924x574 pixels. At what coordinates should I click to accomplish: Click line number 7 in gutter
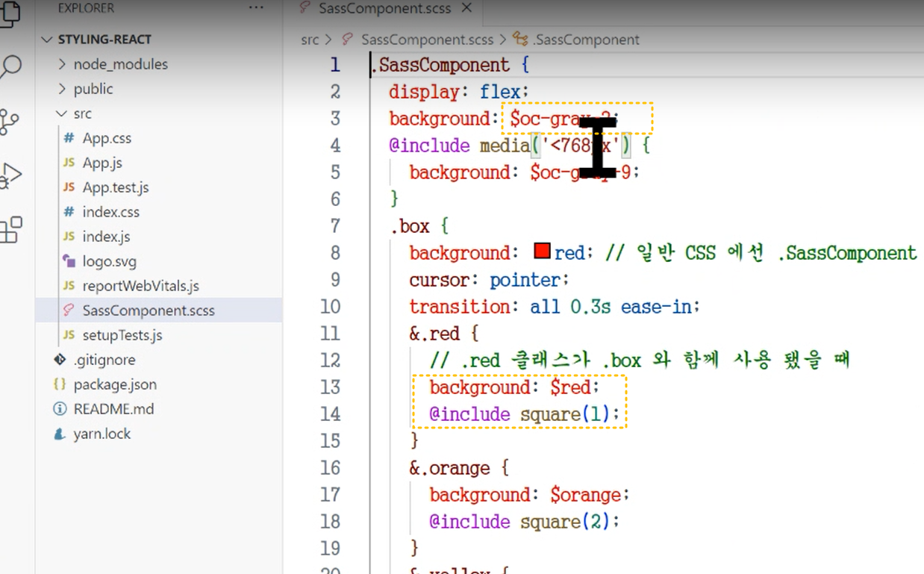335,226
